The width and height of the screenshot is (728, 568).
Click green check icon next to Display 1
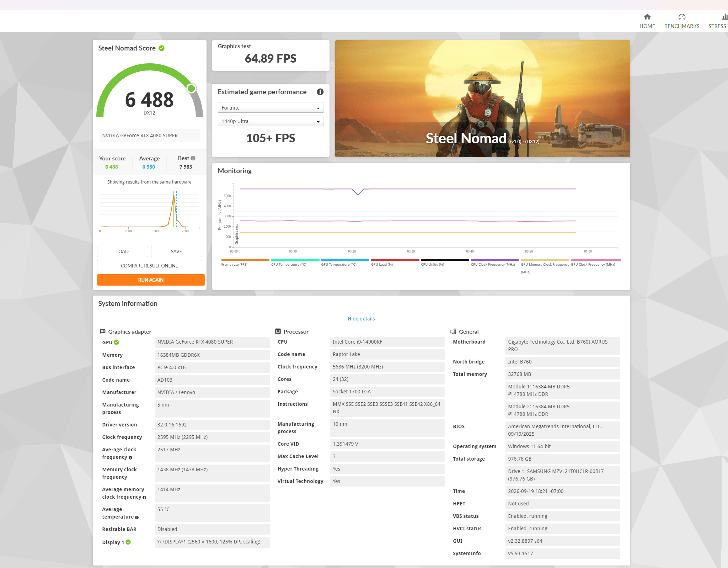click(x=128, y=542)
